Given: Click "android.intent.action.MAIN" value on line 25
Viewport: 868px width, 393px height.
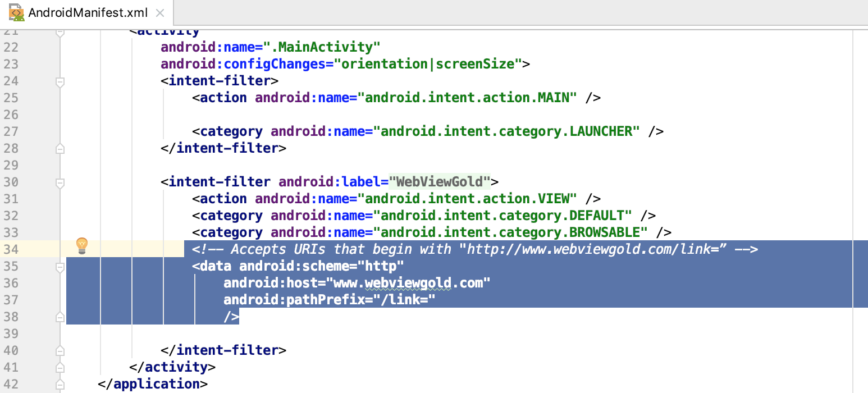Looking at the screenshot, I should 468,97.
